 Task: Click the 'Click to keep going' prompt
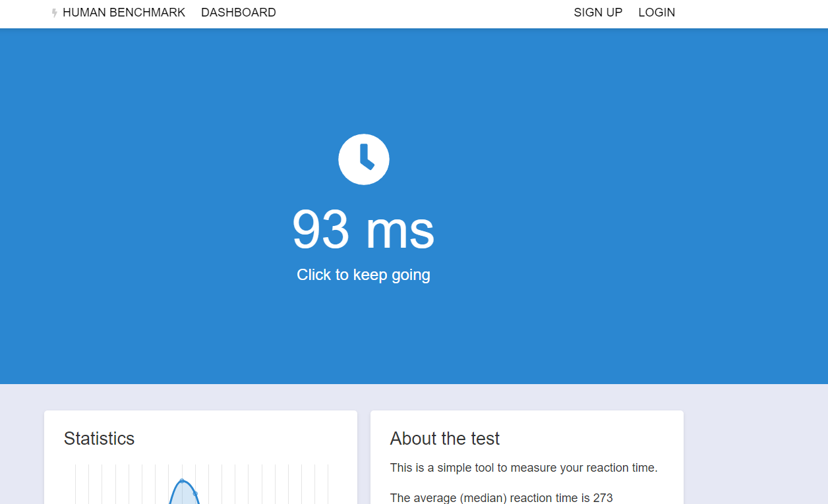click(x=363, y=275)
